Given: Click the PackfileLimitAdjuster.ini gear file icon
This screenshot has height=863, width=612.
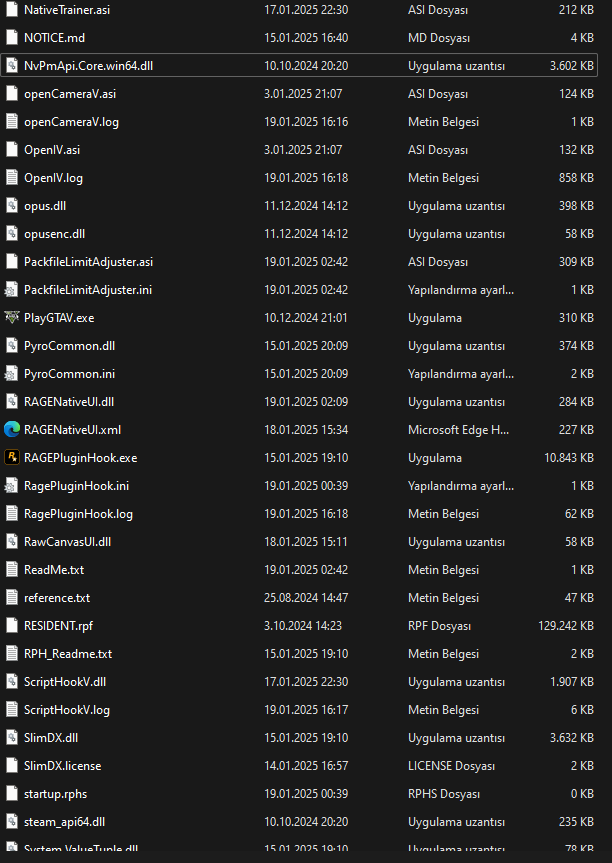Looking at the screenshot, I should coord(12,290).
